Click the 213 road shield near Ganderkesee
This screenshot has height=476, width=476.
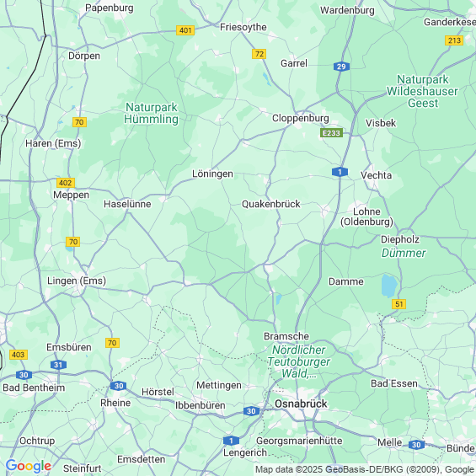click(x=454, y=40)
